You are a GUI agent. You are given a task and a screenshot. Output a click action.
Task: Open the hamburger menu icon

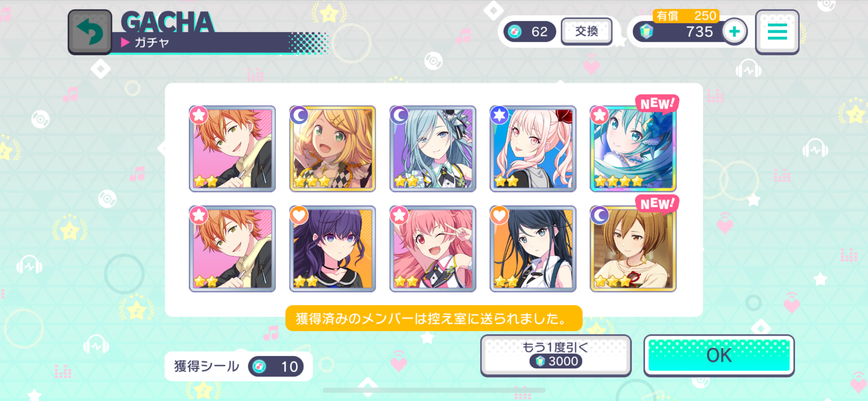coord(777,32)
